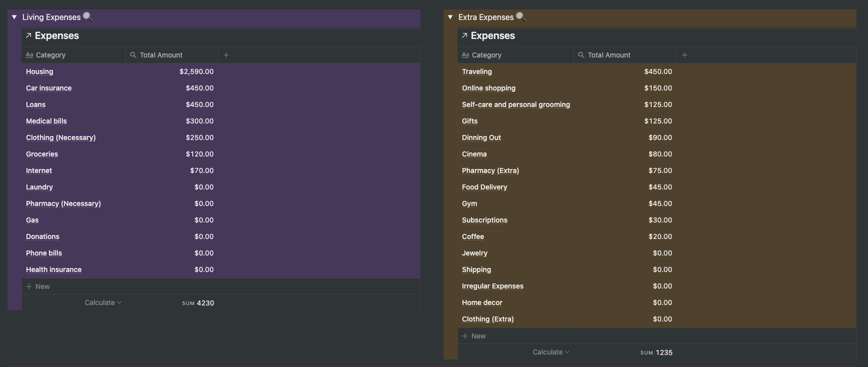Collapse the Extra Expenses toggle section

point(450,17)
